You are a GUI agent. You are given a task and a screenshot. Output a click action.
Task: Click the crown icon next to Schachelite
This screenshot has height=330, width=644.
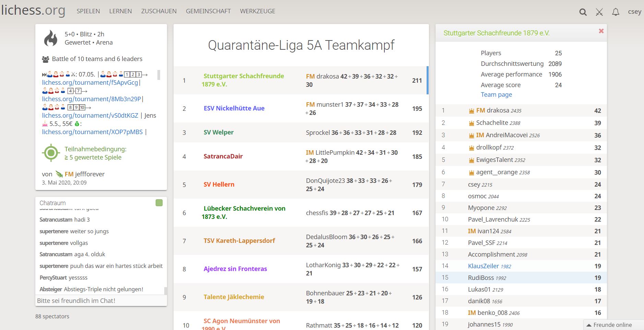[x=472, y=123]
